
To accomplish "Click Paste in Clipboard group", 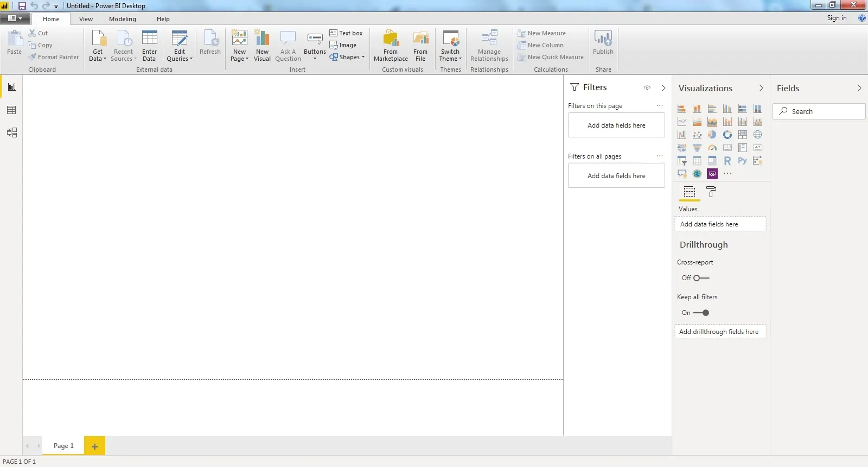I will tap(15, 42).
